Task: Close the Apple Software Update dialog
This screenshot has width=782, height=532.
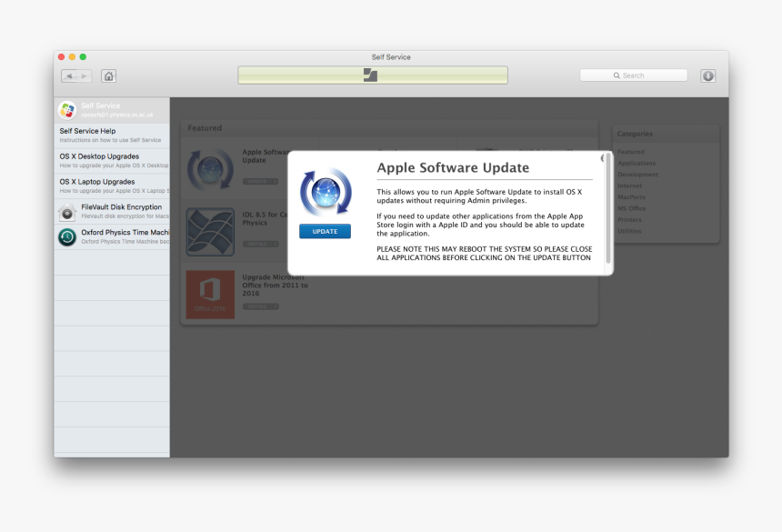Action: pyautogui.click(x=602, y=158)
